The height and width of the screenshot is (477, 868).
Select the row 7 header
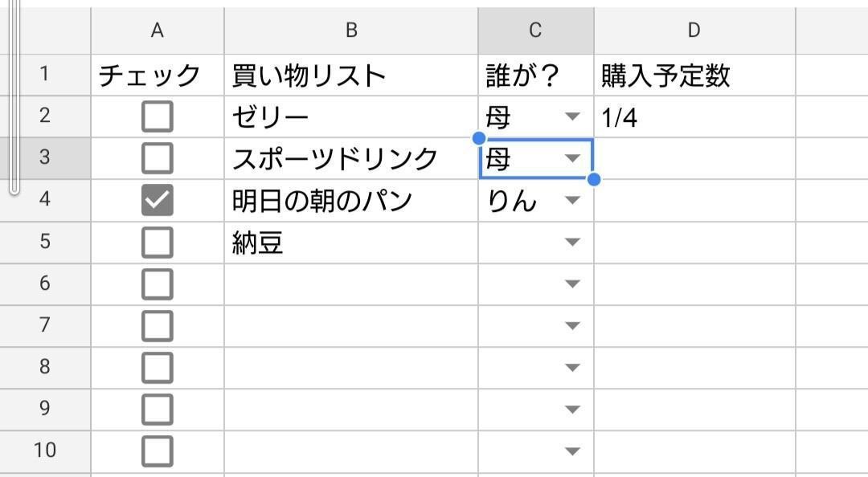click(x=45, y=325)
